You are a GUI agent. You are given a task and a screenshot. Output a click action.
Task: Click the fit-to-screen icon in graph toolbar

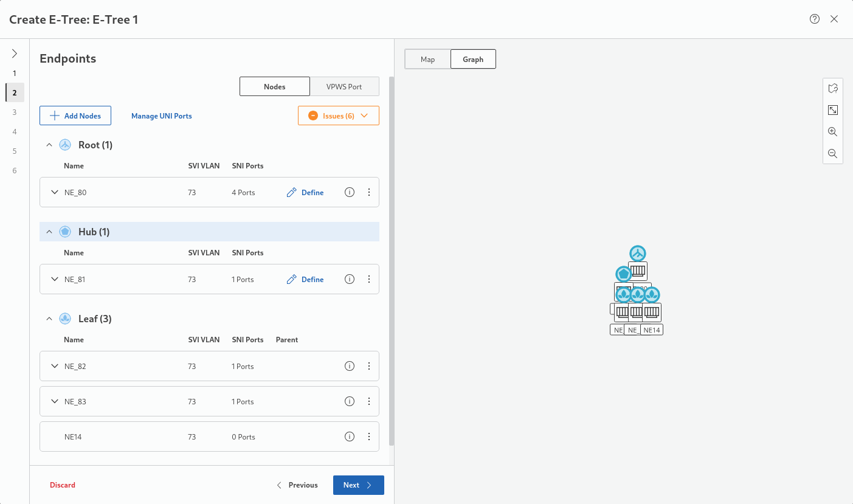pos(833,110)
